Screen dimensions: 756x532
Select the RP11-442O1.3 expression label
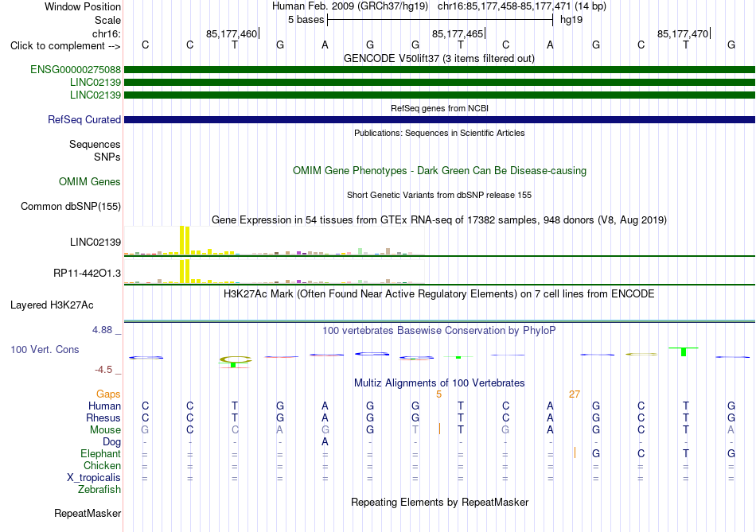pos(87,274)
